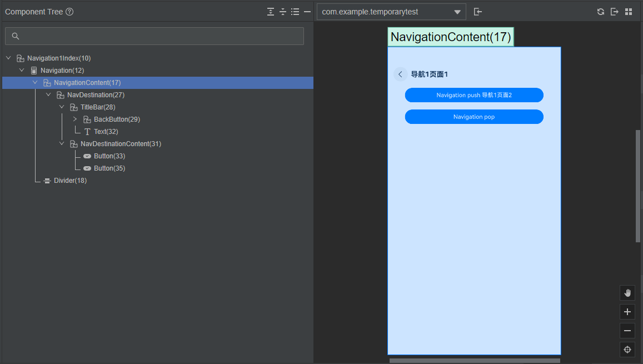Click the list view options icon
This screenshot has height=364, width=643.
click(x=295, y=12)
